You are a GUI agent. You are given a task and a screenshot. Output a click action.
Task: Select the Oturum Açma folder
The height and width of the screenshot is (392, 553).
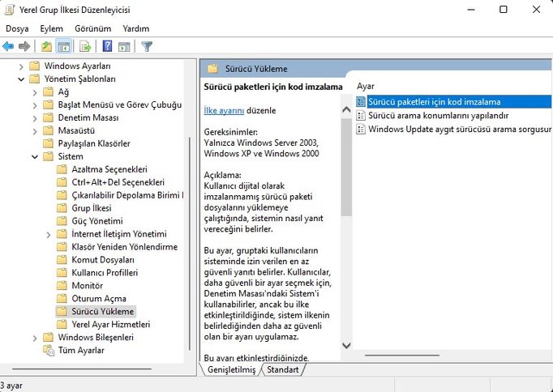click(98, 299)
